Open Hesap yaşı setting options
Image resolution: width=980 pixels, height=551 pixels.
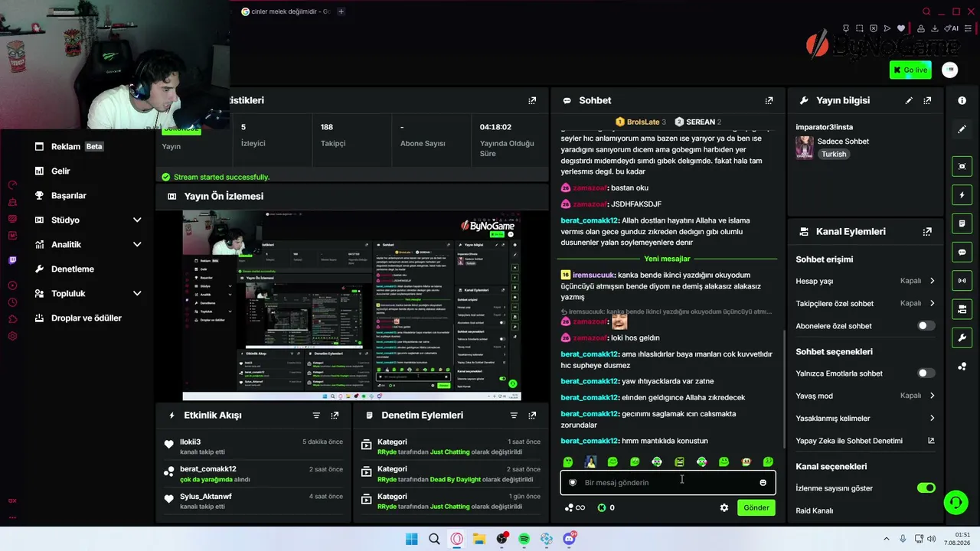click(865, 281)
